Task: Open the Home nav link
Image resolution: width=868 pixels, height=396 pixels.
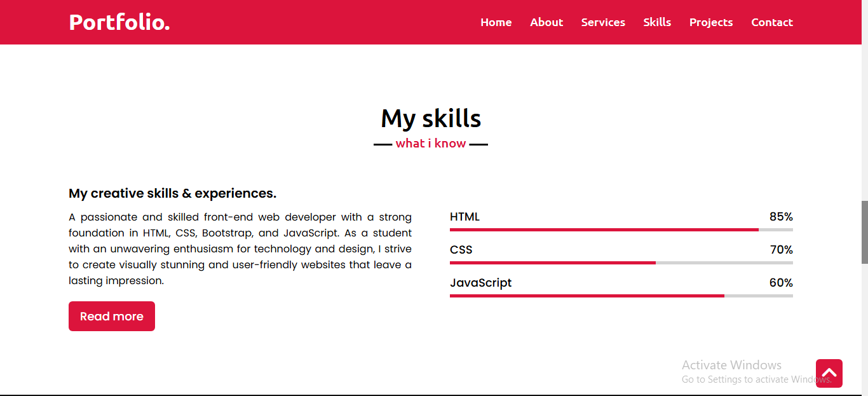Action: (496, 22)
